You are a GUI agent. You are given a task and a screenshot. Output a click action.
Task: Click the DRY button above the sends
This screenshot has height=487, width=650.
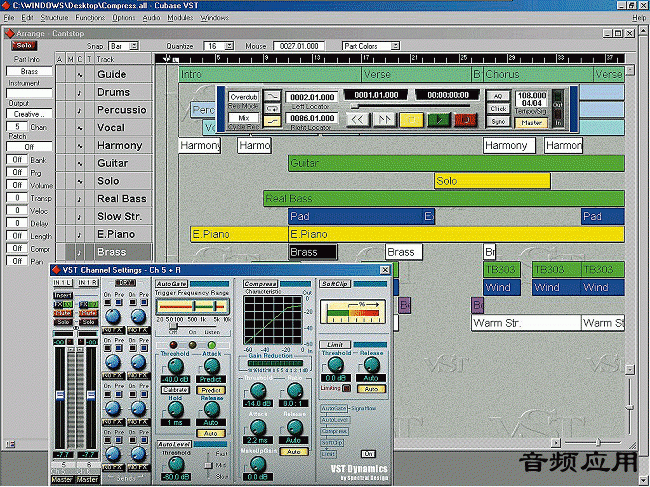pos(126,283)
